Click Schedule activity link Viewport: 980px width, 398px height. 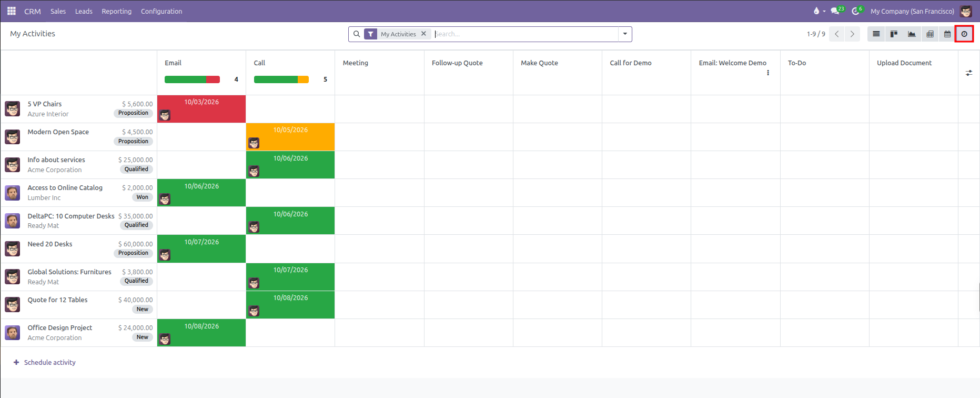pyautogui.click(x=45, y=362)
